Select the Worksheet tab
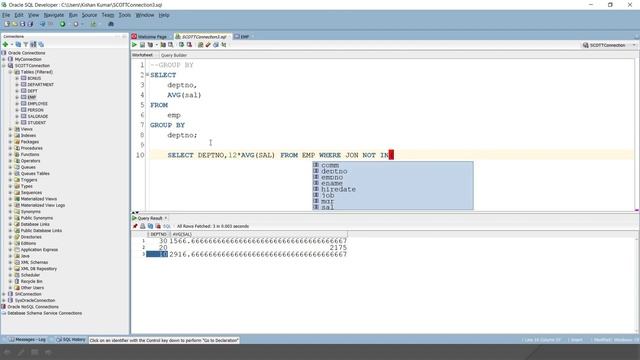 (x=142, y=55)
